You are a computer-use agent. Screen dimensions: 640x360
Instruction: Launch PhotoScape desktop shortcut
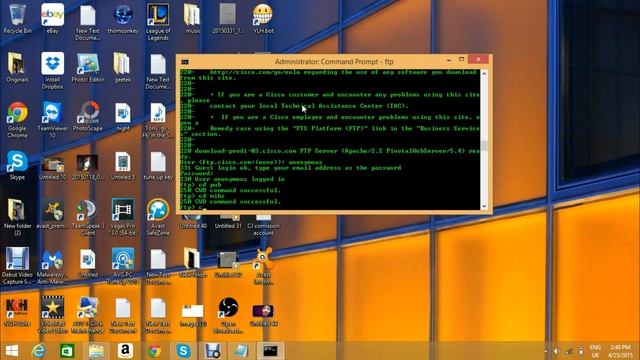tap(88, 117)
